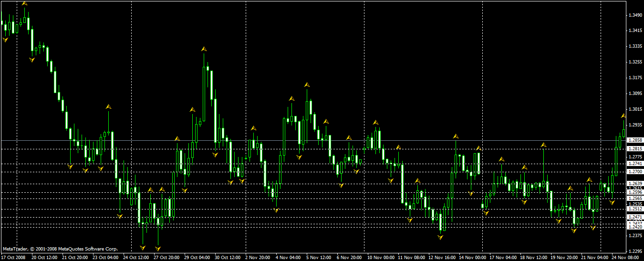Select the boxed 1.2512 level label
The image size is (644, 261).
[635, 209]
